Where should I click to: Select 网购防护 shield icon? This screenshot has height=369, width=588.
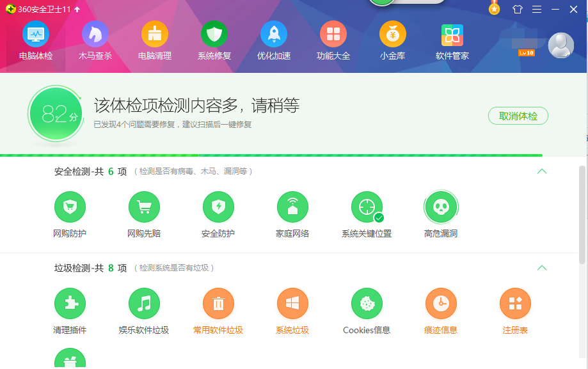[70, 207]
